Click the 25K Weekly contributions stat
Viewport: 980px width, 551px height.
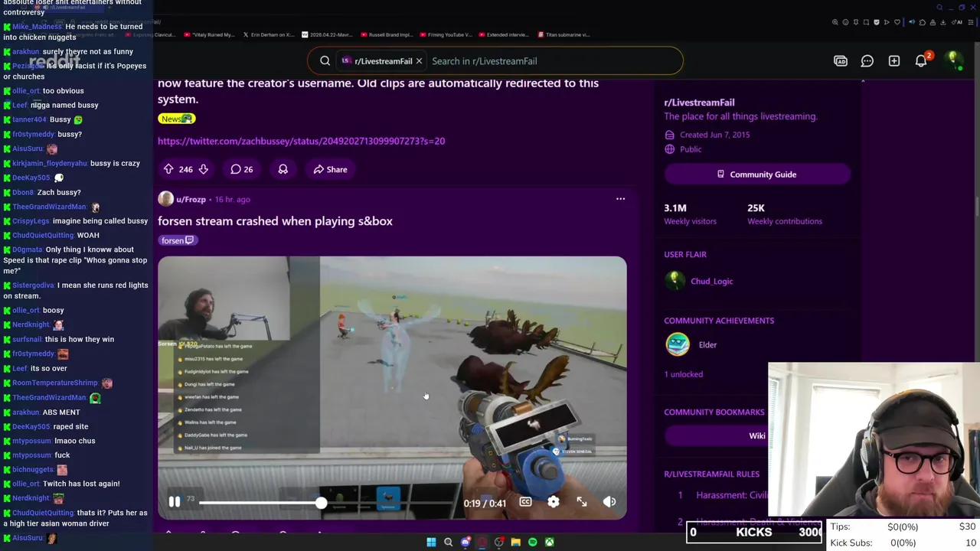[785, 214]
